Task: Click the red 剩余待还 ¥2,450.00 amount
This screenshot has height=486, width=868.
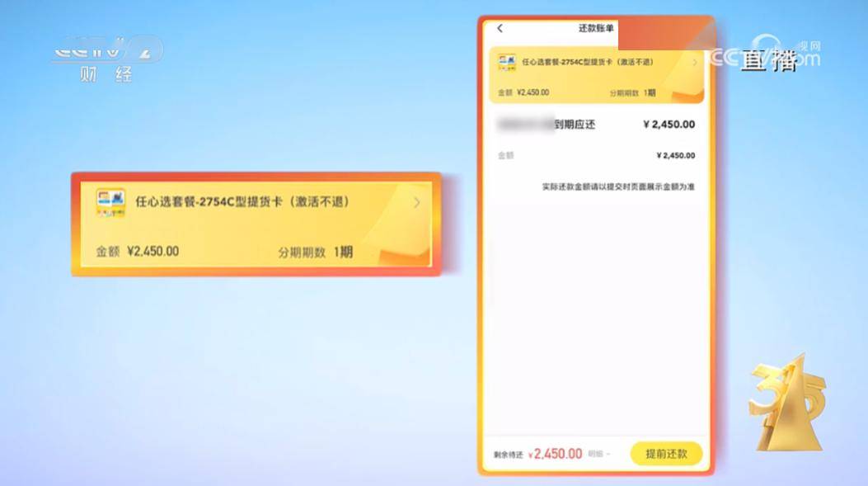Action: click(556, 454)
